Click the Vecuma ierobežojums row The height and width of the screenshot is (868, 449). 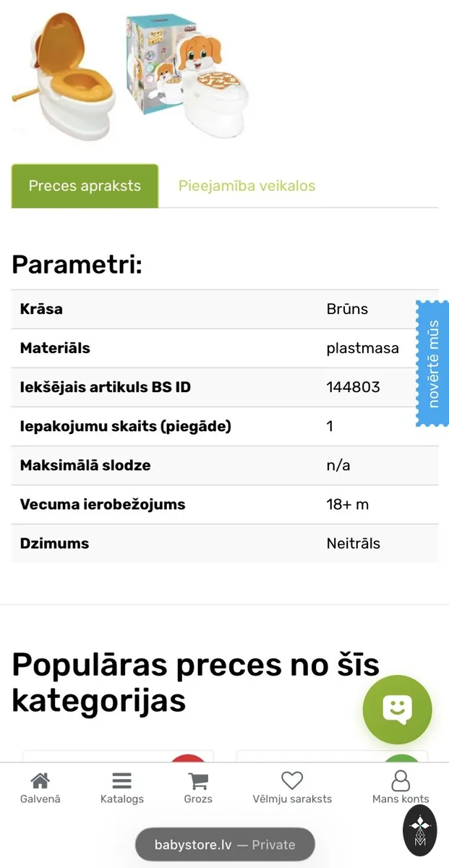click(x=225, y=504)
